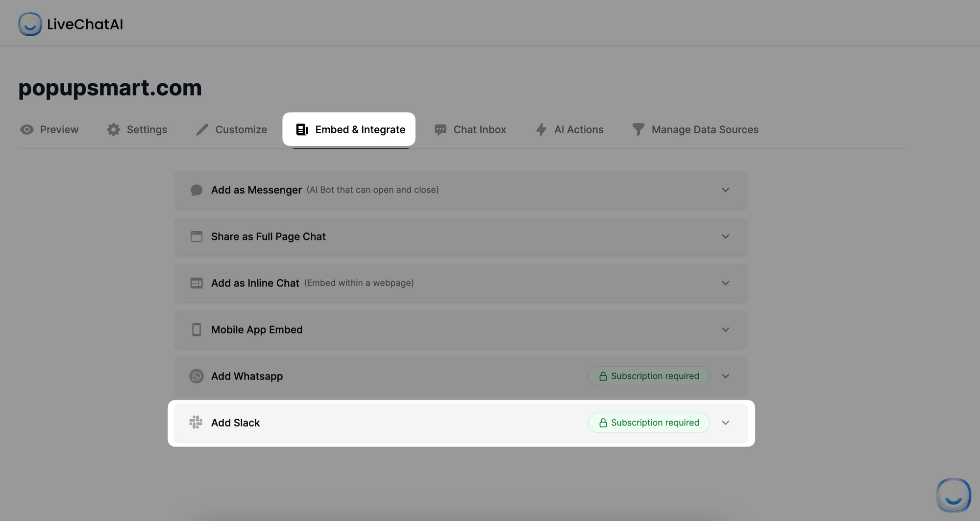
Task: Click the popupsmart.com heading
Action: click(x=110, y=88)
